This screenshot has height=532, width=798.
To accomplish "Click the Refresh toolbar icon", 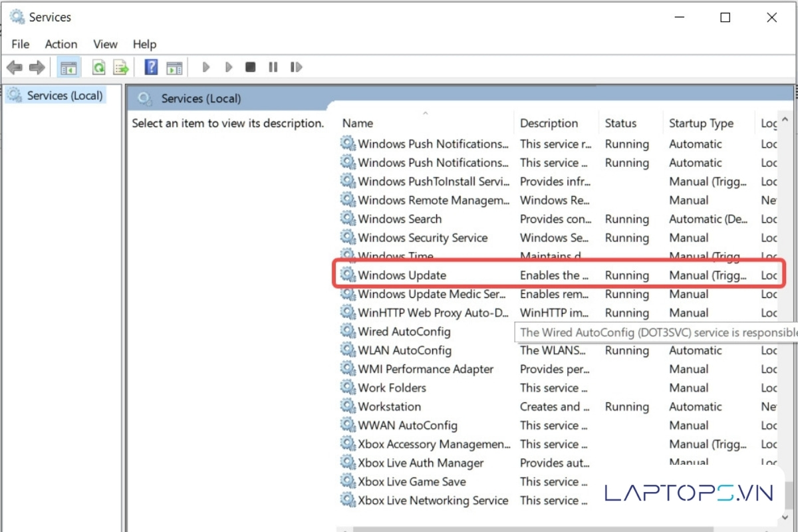I will pyautogui.click(x=98, y=67).
